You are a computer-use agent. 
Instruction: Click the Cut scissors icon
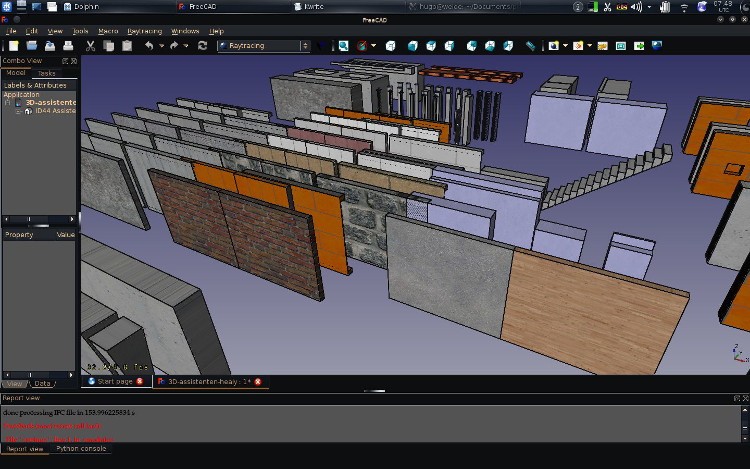[90, 46]
